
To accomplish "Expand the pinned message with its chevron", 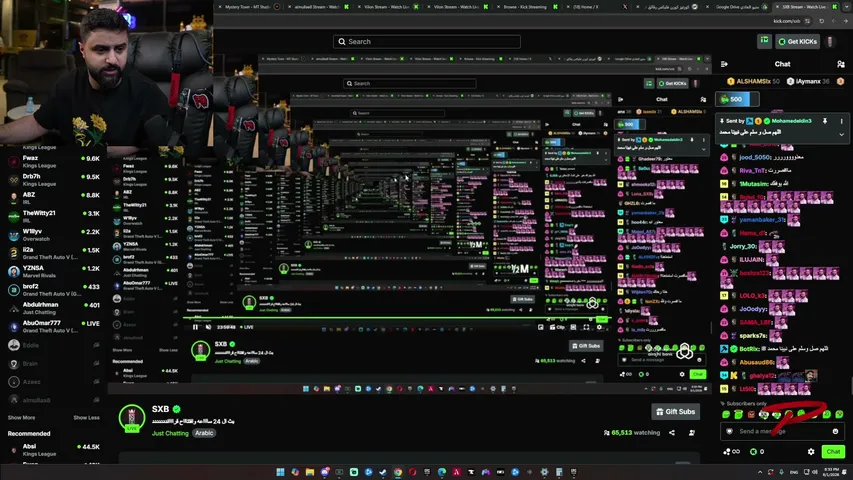I will tap(841, 134).
